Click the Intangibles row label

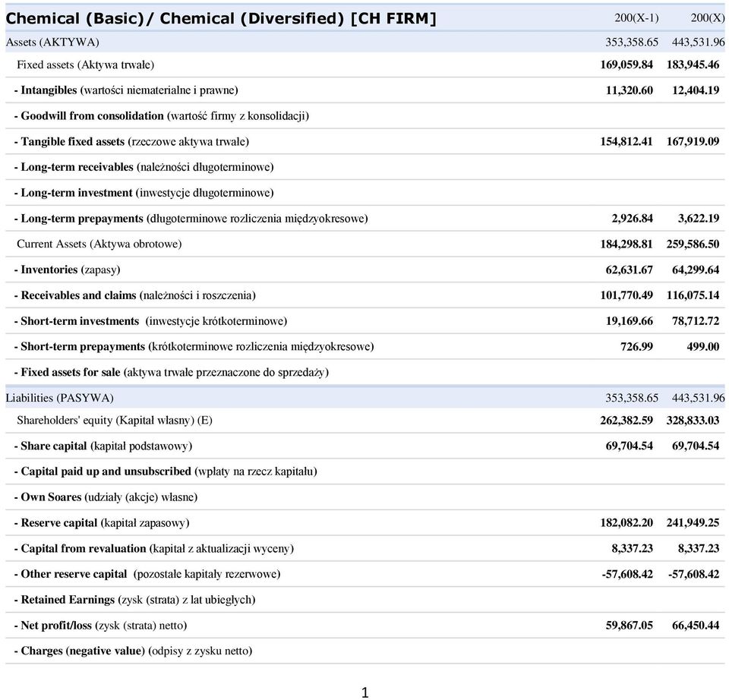pyautogui.click(x=125, y=90)
